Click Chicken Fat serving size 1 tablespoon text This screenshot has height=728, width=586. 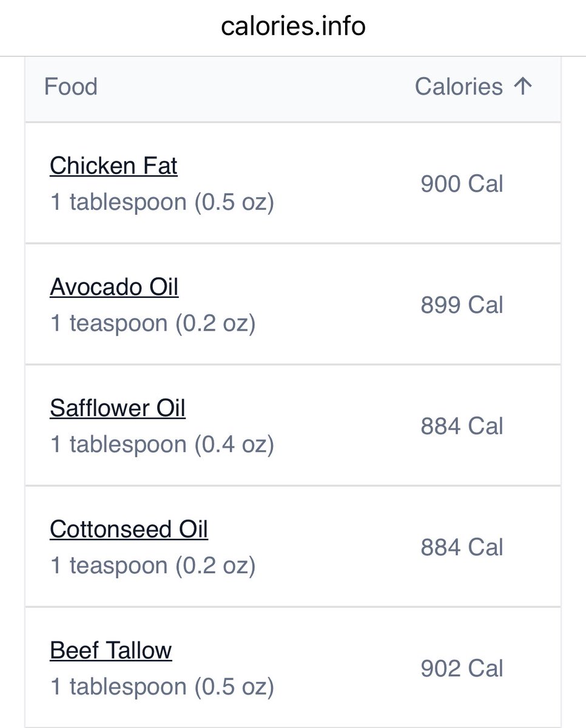[x=119, y=202]
